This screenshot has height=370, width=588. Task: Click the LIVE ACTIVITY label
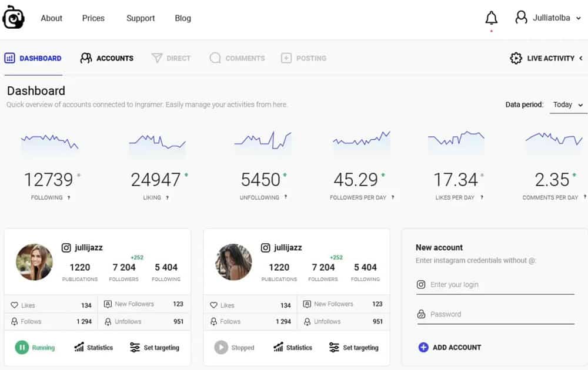click(550, 58)
